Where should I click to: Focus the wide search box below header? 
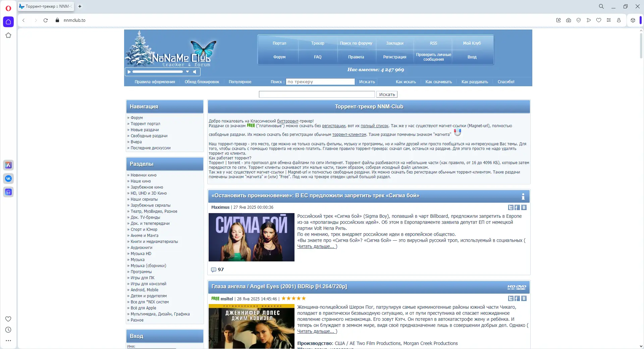pyautogui.click(x=317, y=95)
